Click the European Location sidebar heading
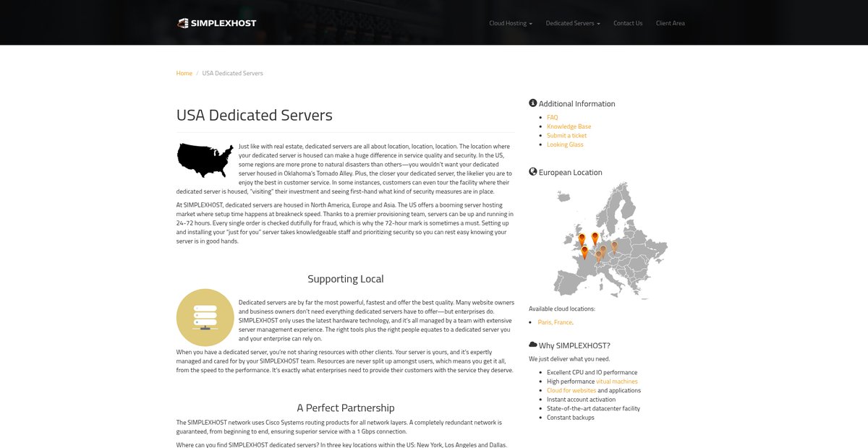This screenshot has height=448, width=868. (571, 172)
